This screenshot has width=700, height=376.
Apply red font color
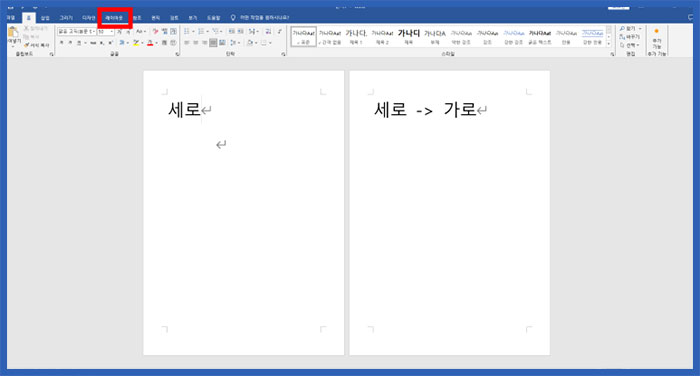(150, 43)
